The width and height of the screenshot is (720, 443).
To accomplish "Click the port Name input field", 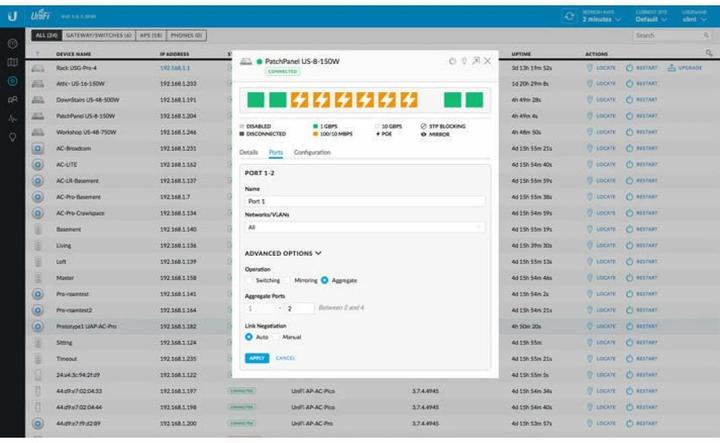I will pyautogui.click(x=365, y=201).
